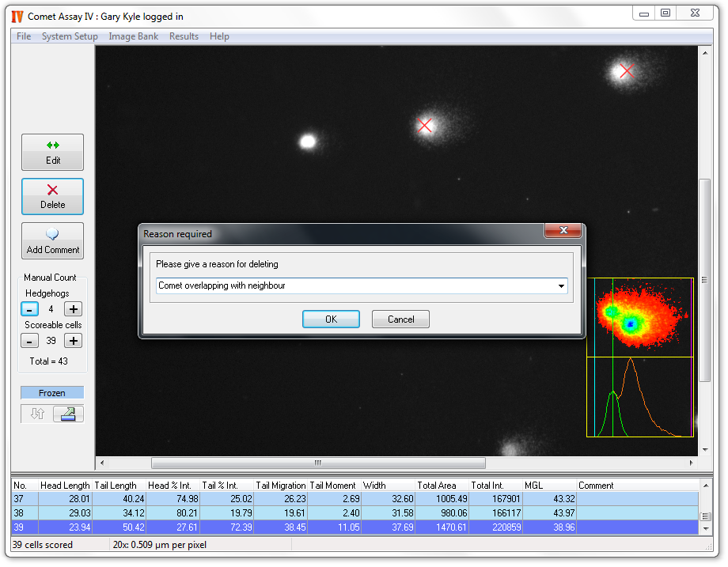Click the MGL column header
728x567 pixels.
tap(549, 486)
